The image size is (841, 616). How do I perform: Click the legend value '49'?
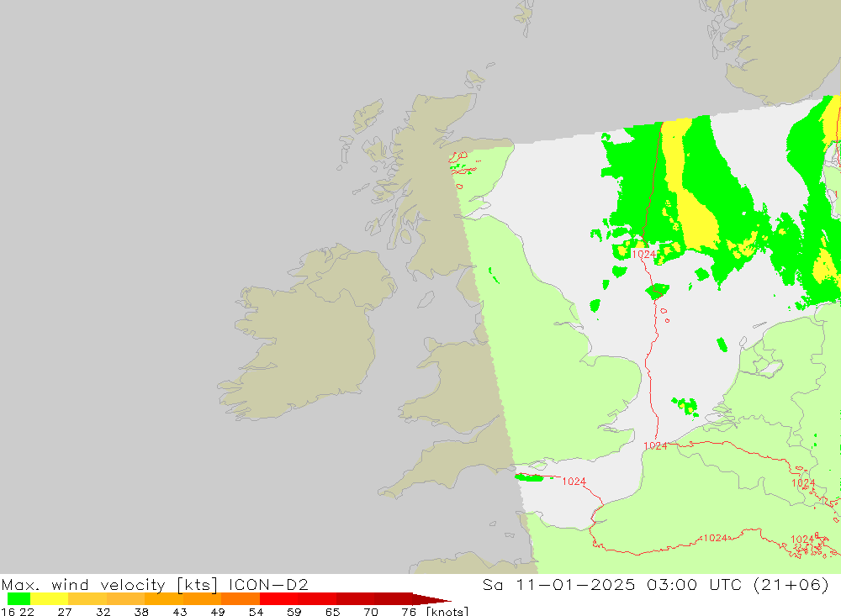218,611
